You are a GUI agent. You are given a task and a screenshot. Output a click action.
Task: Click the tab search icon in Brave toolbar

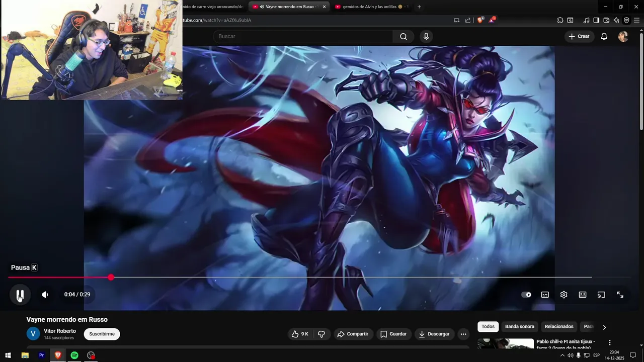coord(571,20)
